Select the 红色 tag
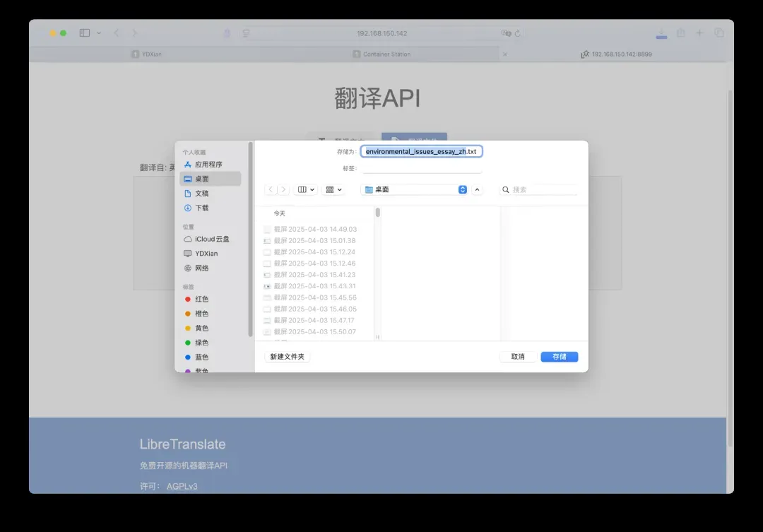The image size is (763, 532). click(201, 299)
